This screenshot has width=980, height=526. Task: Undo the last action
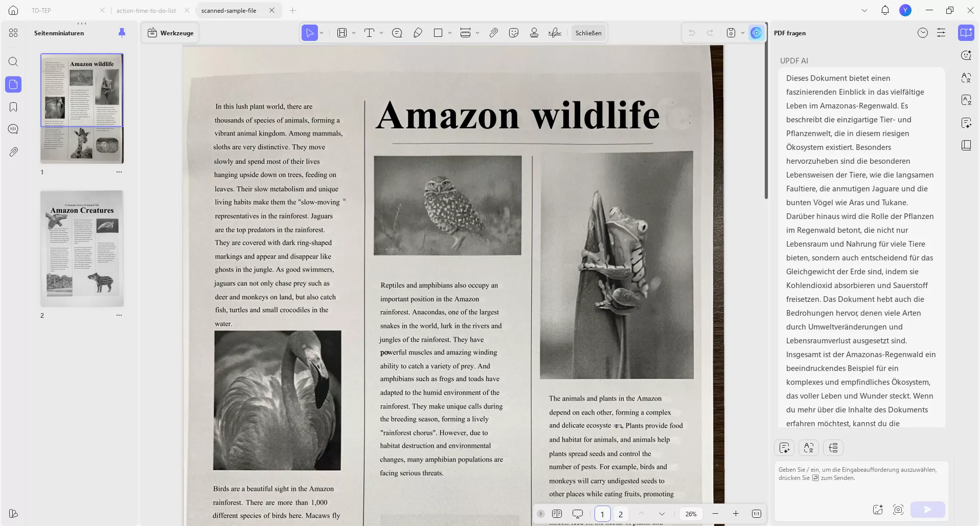click(x=692, y=33)
